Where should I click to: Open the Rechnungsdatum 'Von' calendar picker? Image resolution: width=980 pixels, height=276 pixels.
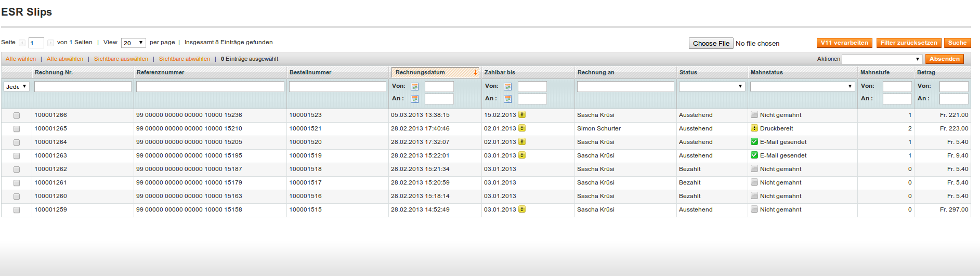[x=414, y=86]
